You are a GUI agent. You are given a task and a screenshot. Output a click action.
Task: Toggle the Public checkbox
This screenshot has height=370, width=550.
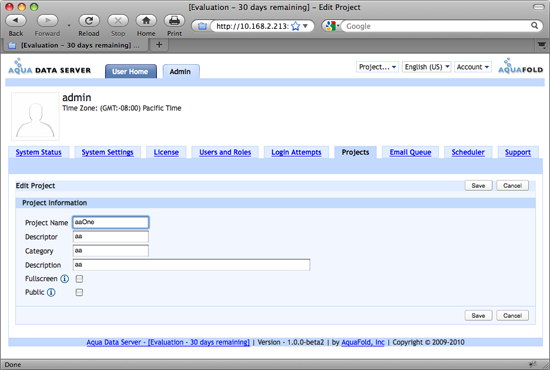[79, 292]
